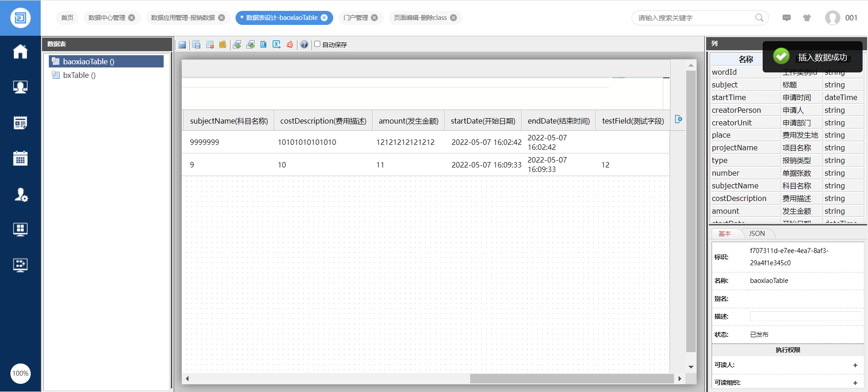Enable the 自动保存 checkbox
This screenshot has width=868, height=392.
coord(317,44)
